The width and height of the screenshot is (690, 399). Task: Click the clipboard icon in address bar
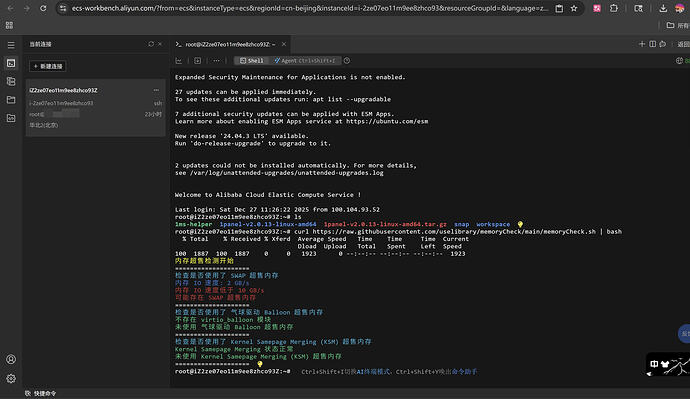[559, 8]
